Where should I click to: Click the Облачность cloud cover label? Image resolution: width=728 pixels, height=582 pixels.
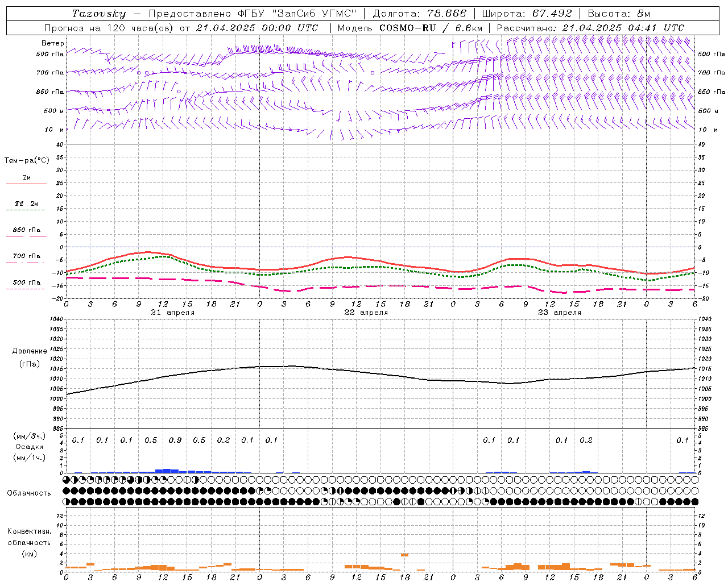(x=29, y=493)
